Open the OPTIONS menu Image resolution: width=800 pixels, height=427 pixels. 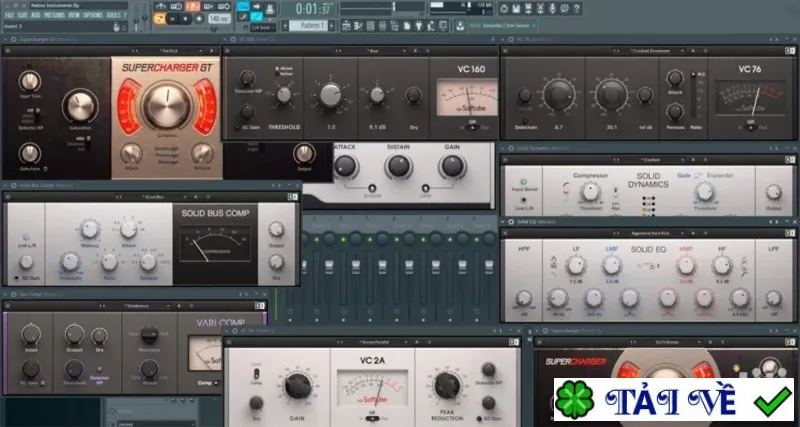coord(93,15)
